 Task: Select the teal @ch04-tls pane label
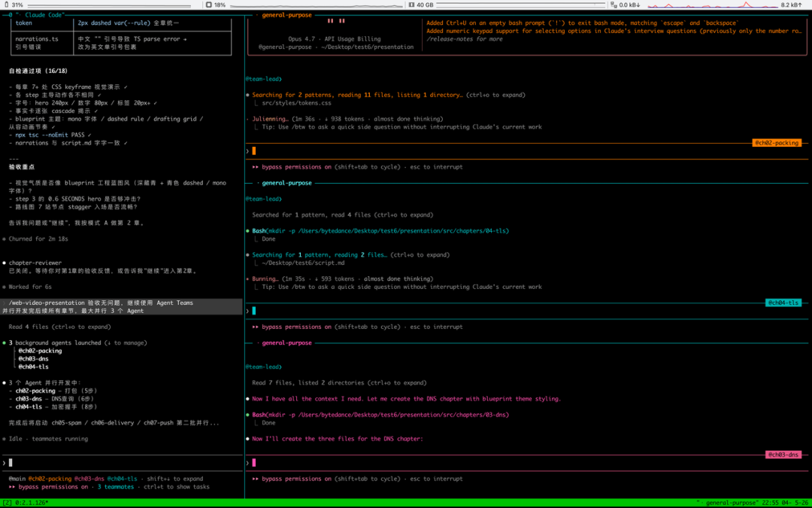click(783, 303)
